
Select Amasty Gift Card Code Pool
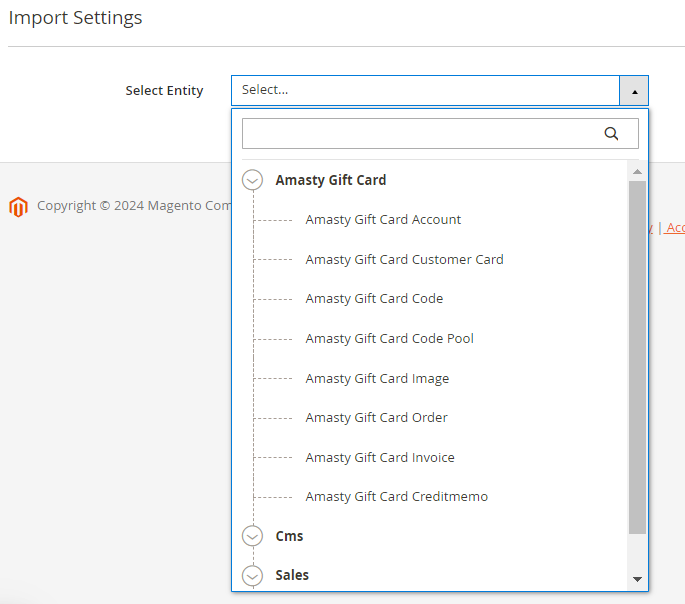pos(390,338)
